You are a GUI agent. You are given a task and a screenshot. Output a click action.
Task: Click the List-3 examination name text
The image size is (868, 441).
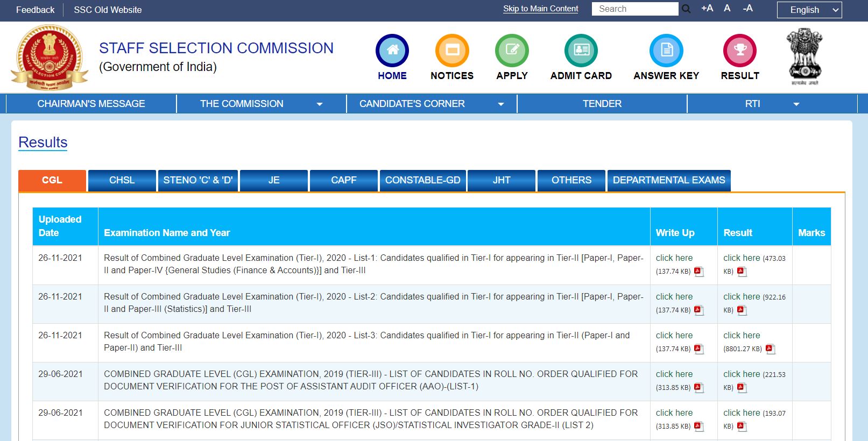pos(367,342)
